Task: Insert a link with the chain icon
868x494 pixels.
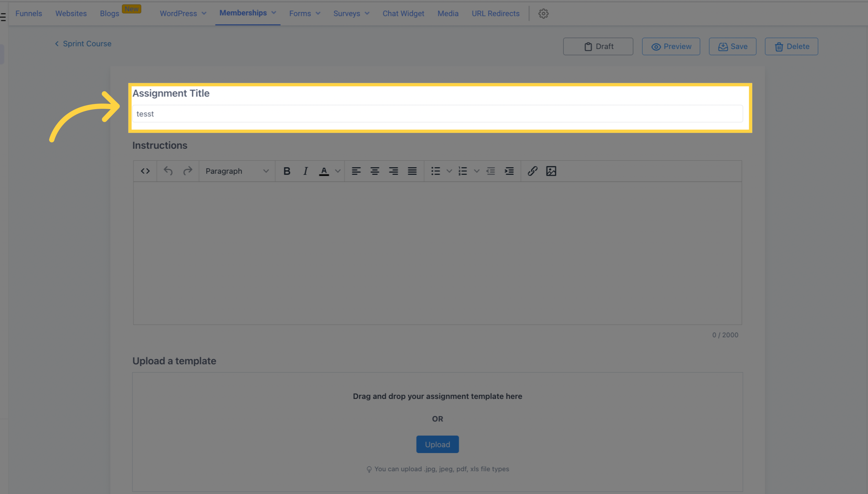Action: click(532, 171)
